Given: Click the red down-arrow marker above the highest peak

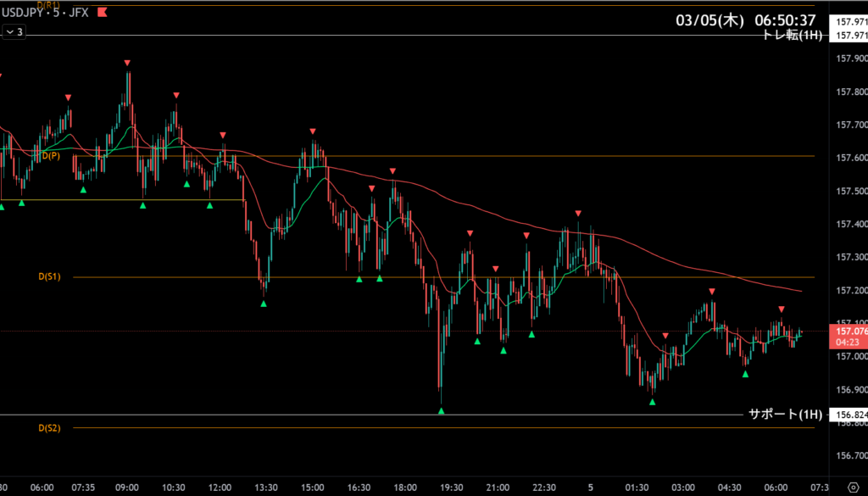Looking at the screenshot, I should coord(127,63).
